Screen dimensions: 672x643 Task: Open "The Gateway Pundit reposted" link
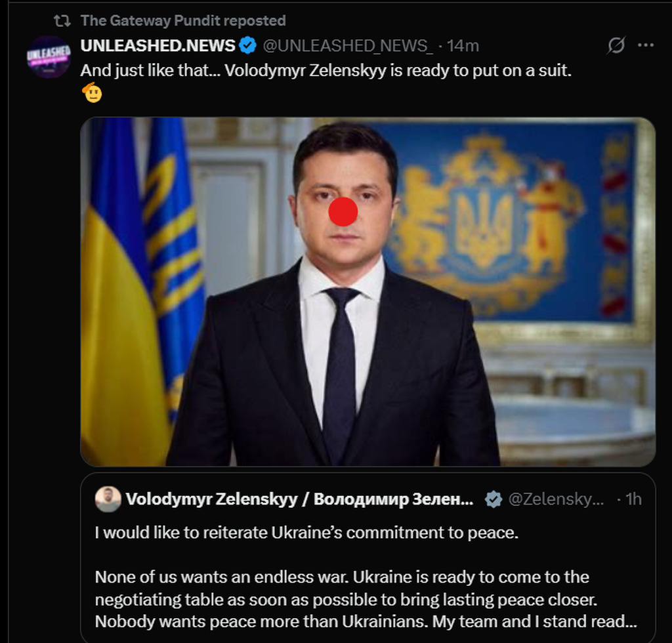coord(182,21)
